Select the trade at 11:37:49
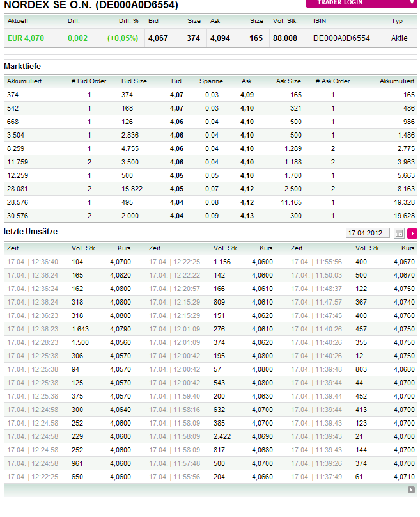420x517 pixels. 316,477
